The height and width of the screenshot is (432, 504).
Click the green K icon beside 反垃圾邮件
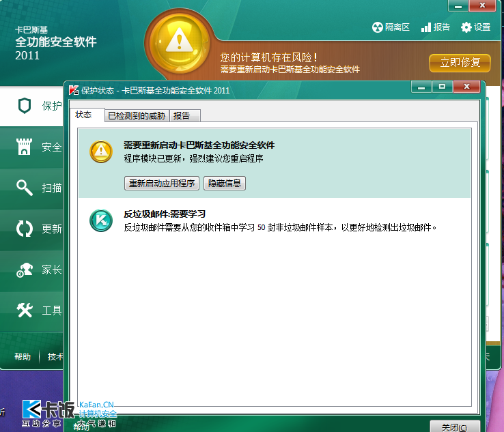101,220
